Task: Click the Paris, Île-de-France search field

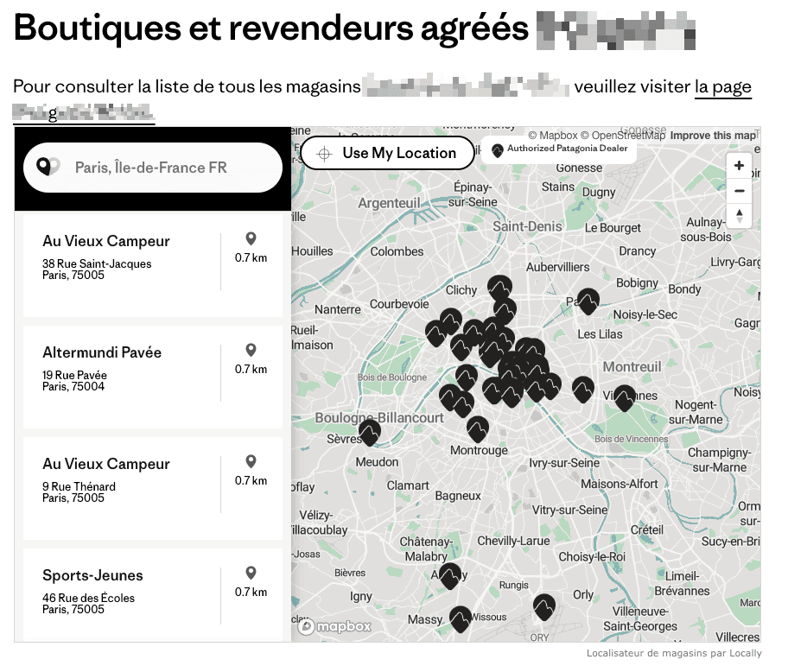Action: [153, 167]
